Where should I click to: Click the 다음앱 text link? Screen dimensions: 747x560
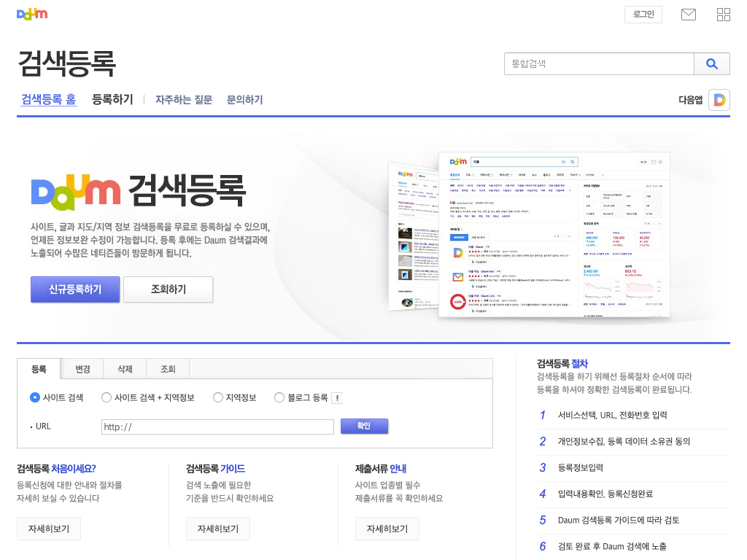pos(690,100)
